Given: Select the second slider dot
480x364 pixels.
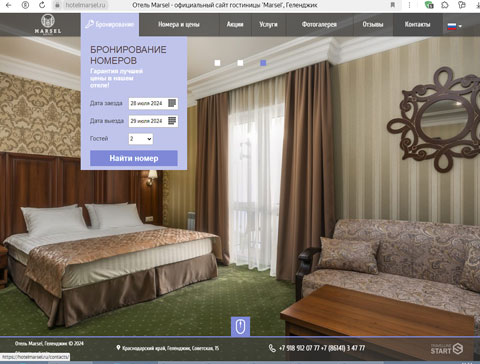Looking at the screenshot, I should point(240,63).
